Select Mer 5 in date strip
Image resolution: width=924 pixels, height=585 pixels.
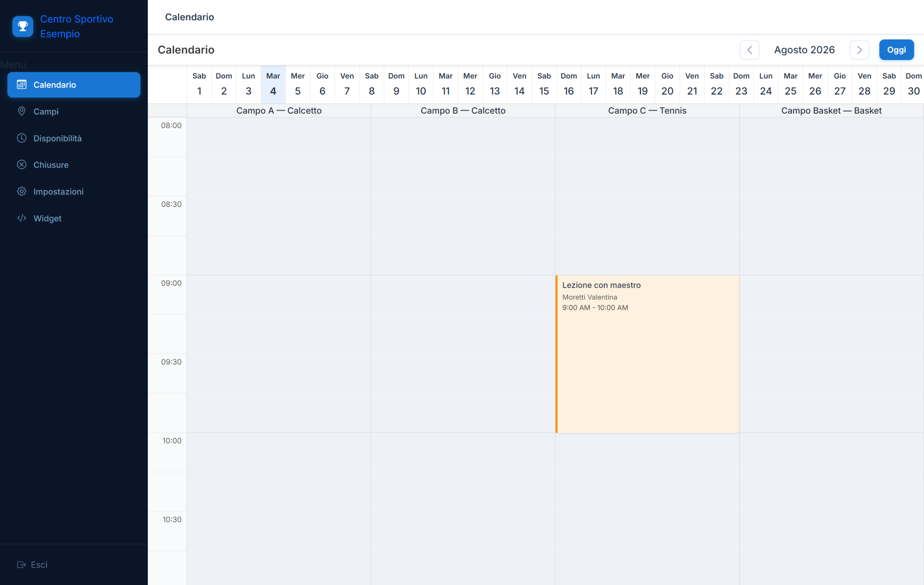pos(298,84)
